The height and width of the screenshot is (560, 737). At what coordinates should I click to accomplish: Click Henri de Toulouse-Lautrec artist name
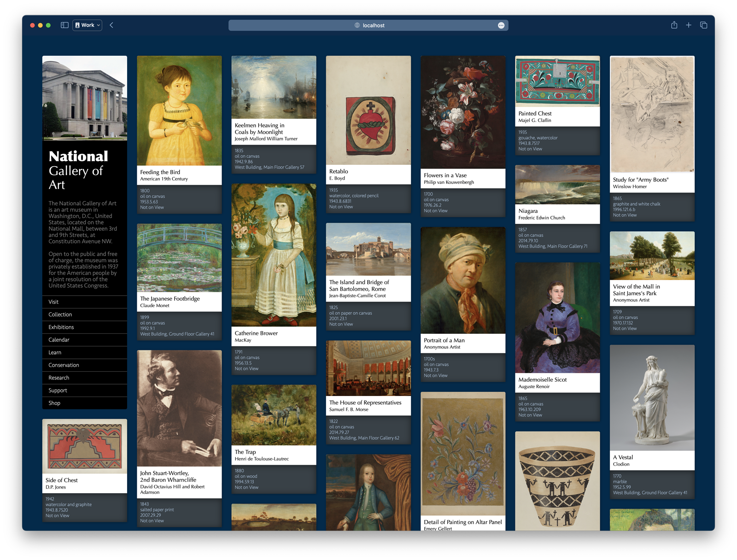point(262,459)
